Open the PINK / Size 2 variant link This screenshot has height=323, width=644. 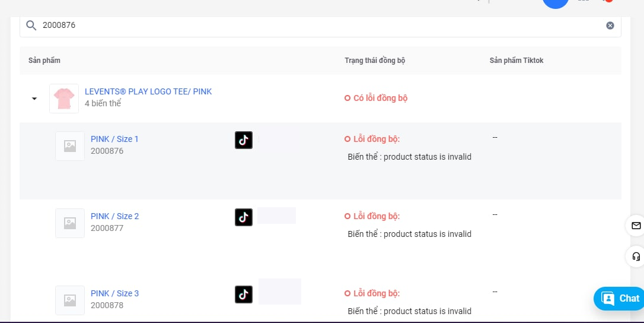click(114, 216)
